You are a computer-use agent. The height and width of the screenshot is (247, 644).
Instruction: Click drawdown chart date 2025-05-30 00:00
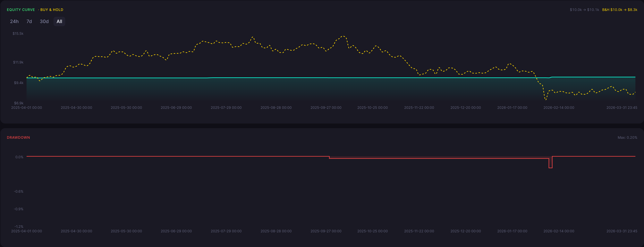coord(126,231)
